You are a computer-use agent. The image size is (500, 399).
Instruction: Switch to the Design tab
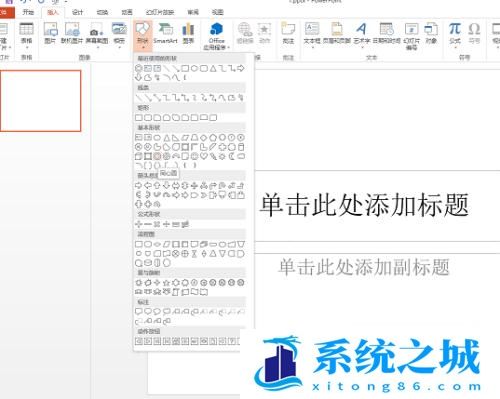77,12
